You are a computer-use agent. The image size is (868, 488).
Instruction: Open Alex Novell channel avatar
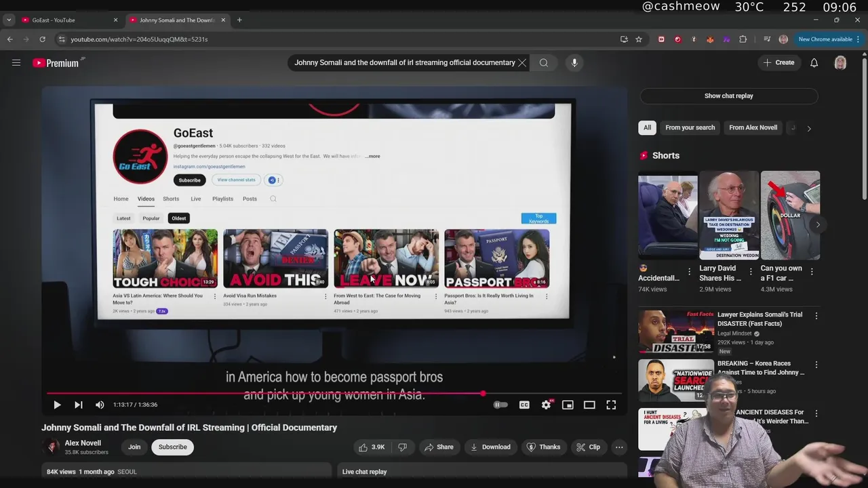(51, 447)
